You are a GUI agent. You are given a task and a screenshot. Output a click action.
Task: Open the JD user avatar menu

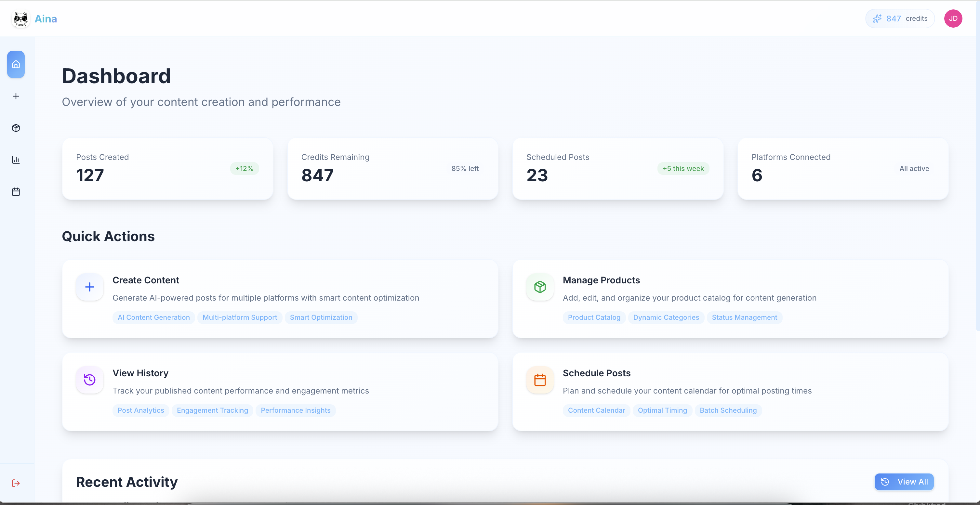point(953,19)
